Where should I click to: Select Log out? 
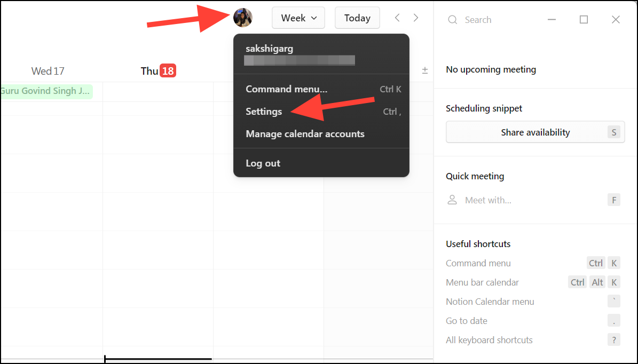coord(321,163)
